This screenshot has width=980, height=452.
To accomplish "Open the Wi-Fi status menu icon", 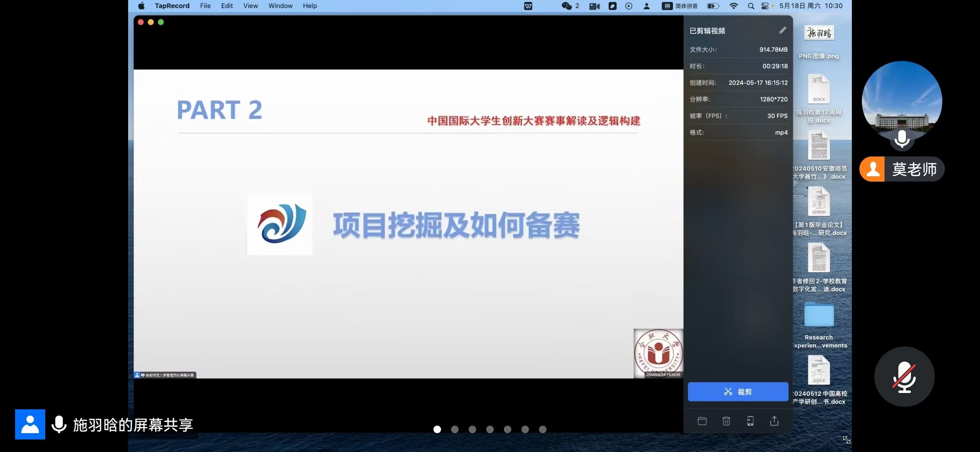I will click(x=733, y=6).
